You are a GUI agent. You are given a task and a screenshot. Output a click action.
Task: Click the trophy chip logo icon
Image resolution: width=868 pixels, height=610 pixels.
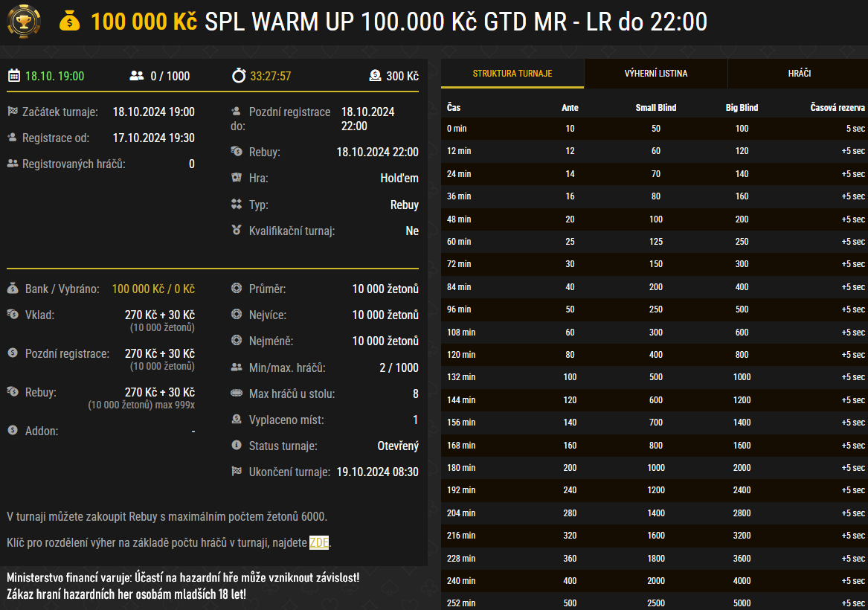(24, 22)
